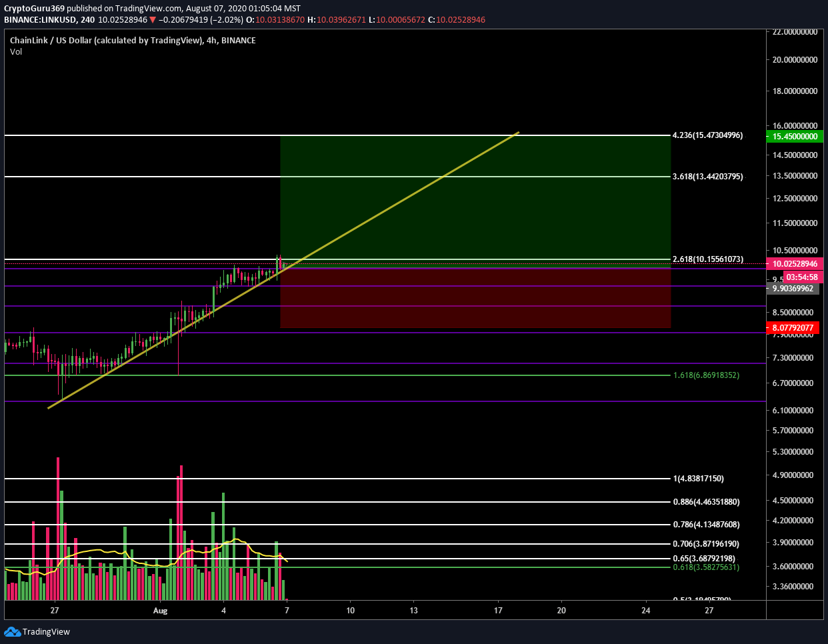Click the Aug label on date axis

coord(160,611)
